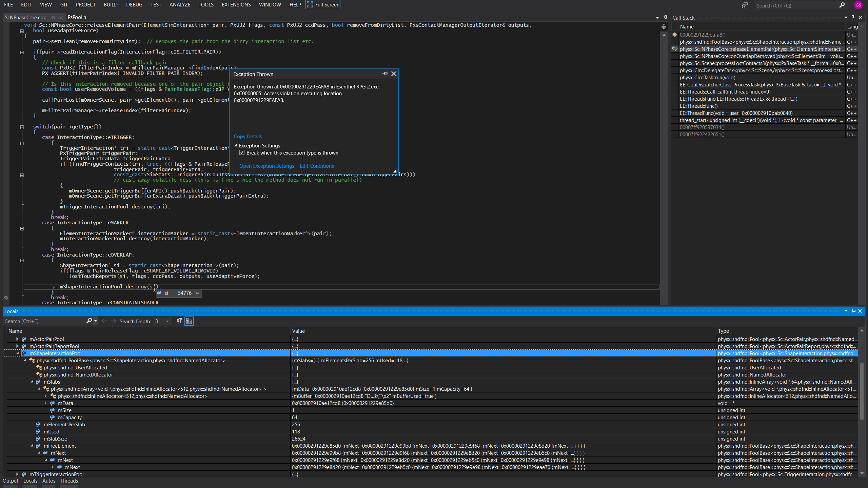Click the Send Feedback icon
Image resolution: width=868 pixels, height=488 pixels.
(744, 5)
